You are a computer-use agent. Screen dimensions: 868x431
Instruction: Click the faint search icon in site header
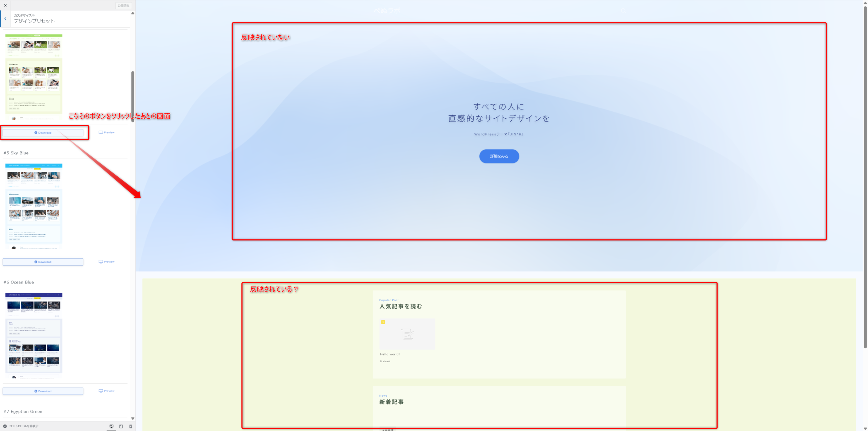pos(623,11)
